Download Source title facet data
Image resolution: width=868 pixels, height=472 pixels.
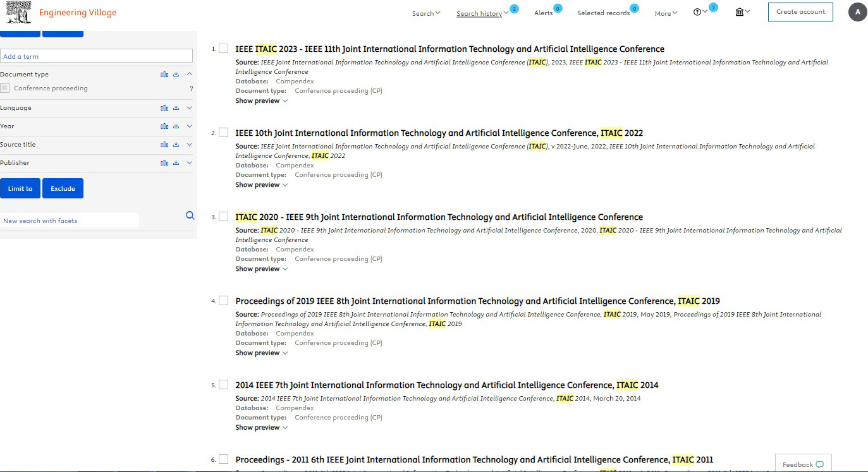click(176, 145)
